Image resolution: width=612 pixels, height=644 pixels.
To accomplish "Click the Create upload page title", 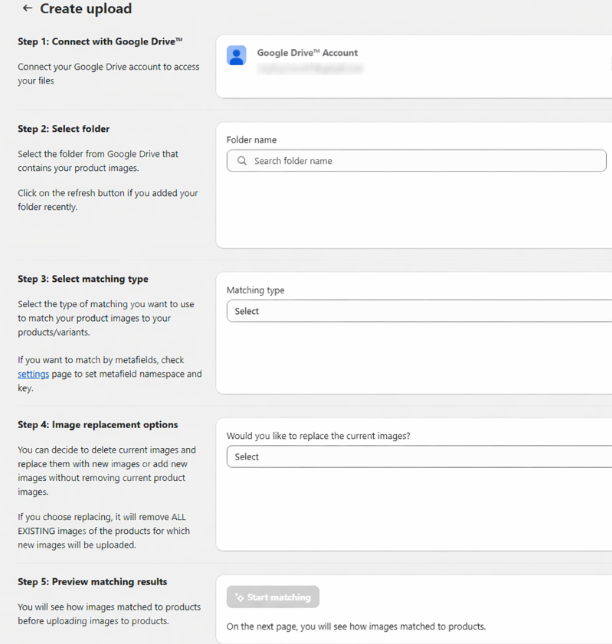I will click(86, 9).
